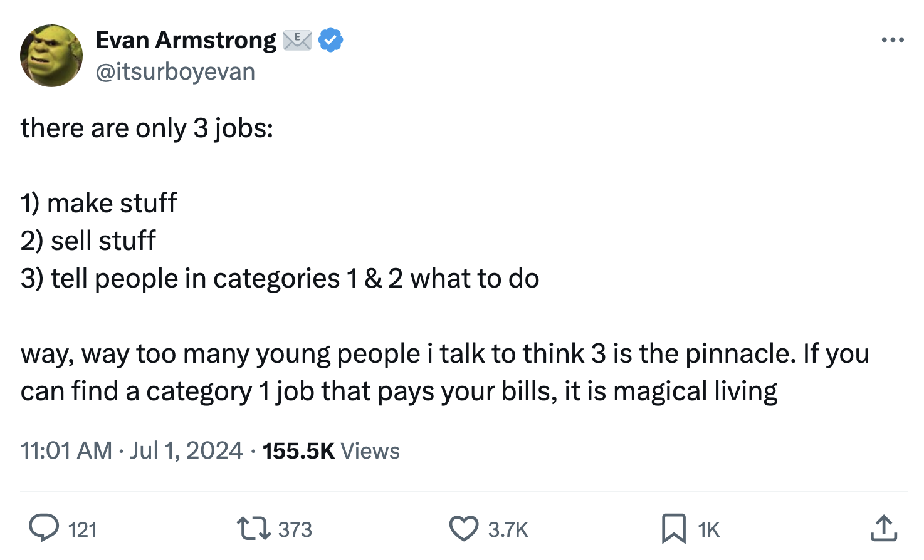
Task: Click the 11:01 AM timestamp
Action: 66,450
